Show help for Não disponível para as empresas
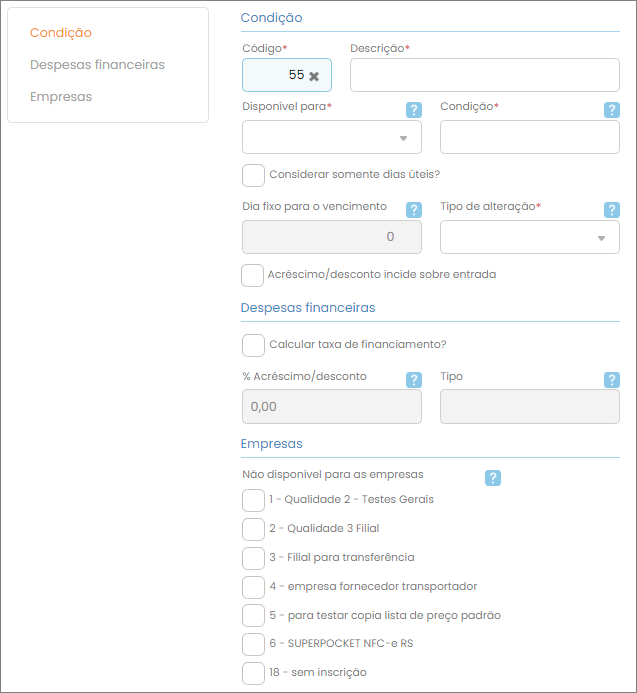Screen dimensions: 637x693 (492, 478)
